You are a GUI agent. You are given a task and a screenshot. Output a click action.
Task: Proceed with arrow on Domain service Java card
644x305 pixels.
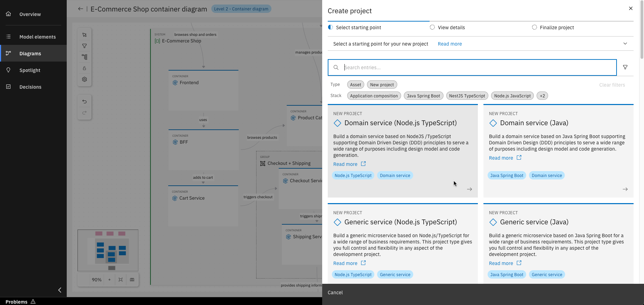click(x=625, y=189)
